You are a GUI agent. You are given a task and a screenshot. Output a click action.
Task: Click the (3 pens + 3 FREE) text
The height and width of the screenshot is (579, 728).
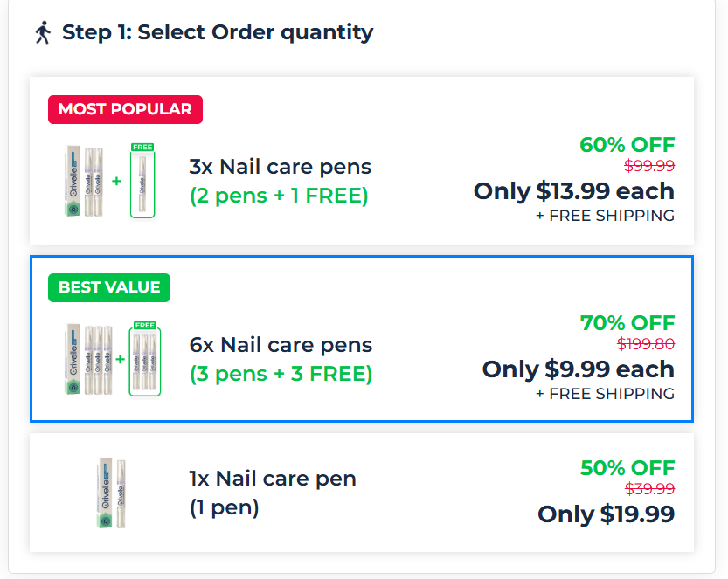coord(281,374)
